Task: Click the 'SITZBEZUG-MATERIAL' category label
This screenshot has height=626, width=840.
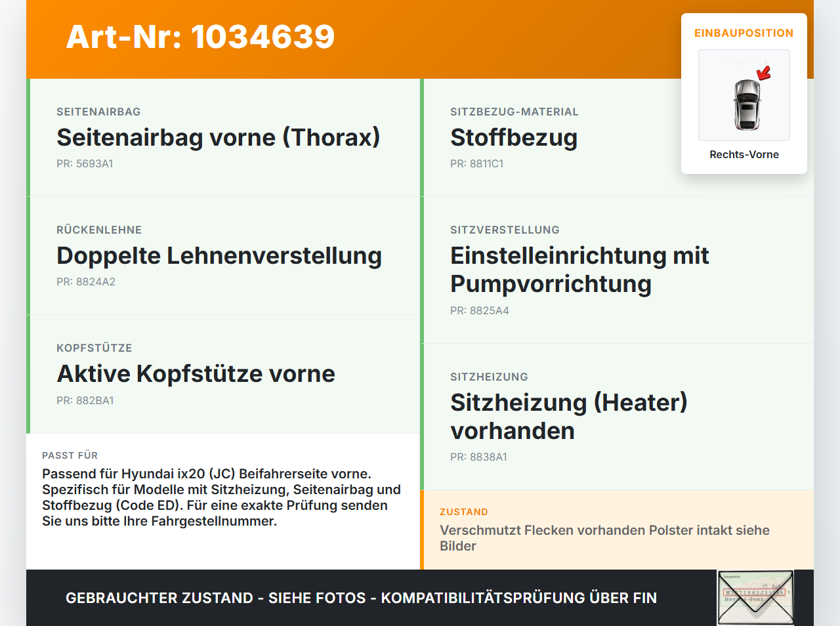Action: pyautogui.click(x=514, y=112)
